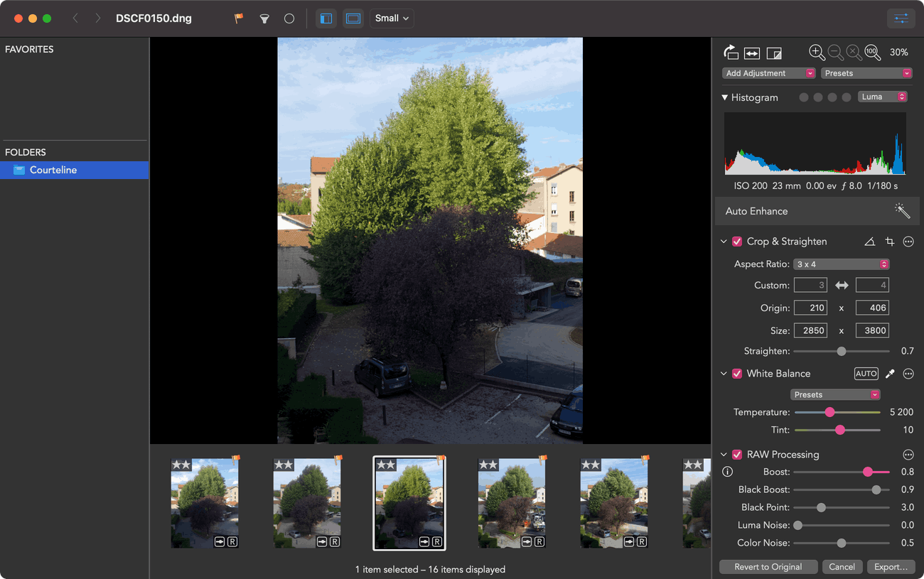Screen dimensions: 924x579
Task: Click the Revert to Original button
Action: point(768,567)
